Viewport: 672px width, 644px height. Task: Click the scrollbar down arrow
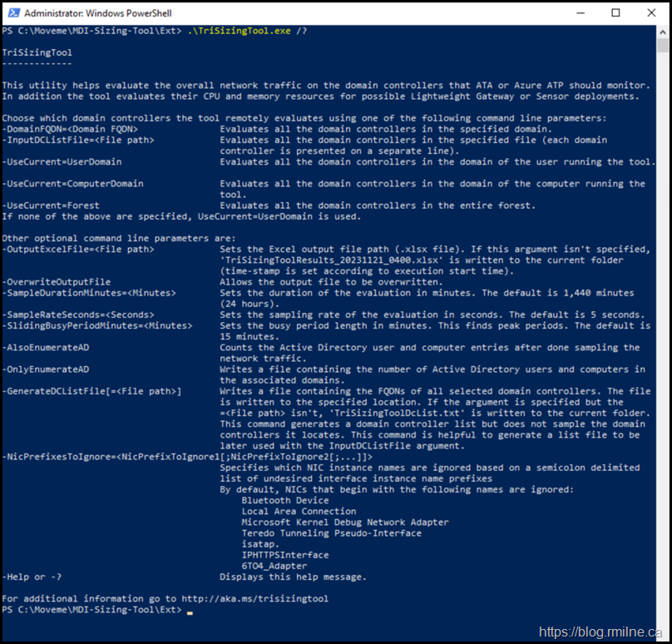point(664,613)
